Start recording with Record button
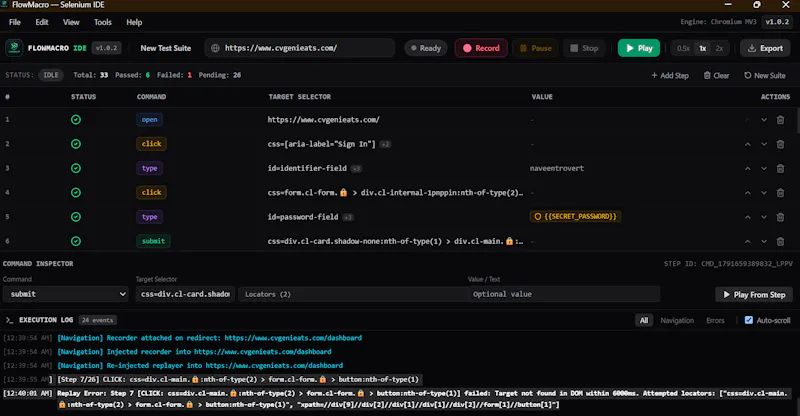The image size is (800, 416). coord(481,48)
